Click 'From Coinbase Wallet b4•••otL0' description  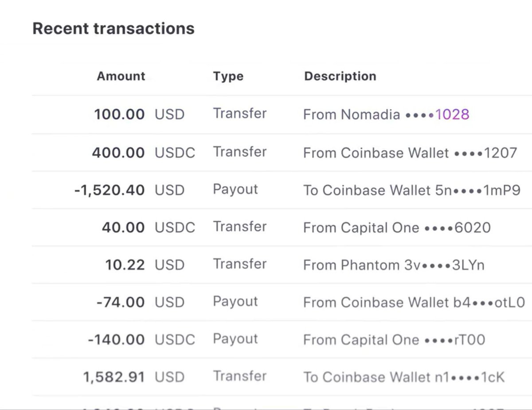click(414, 303)
